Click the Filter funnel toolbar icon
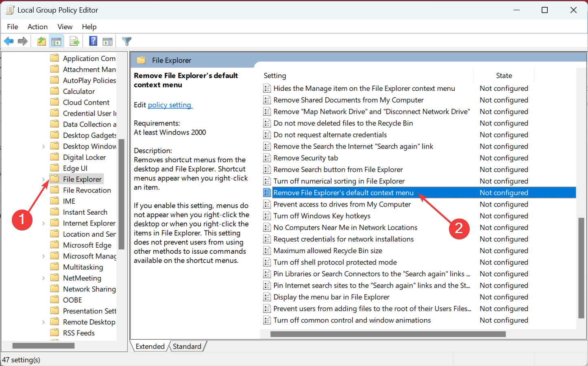This screenshot has height=366, width=588. click(x=126, y=41)
